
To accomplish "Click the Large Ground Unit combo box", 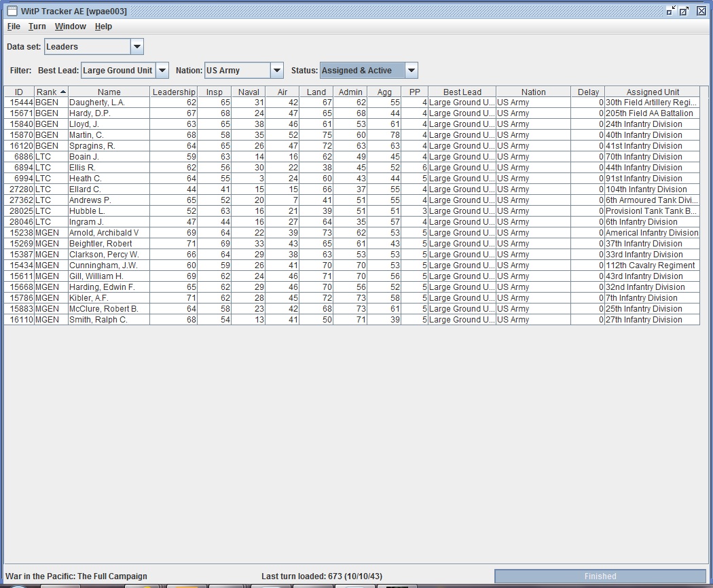I will pos(124,71).
